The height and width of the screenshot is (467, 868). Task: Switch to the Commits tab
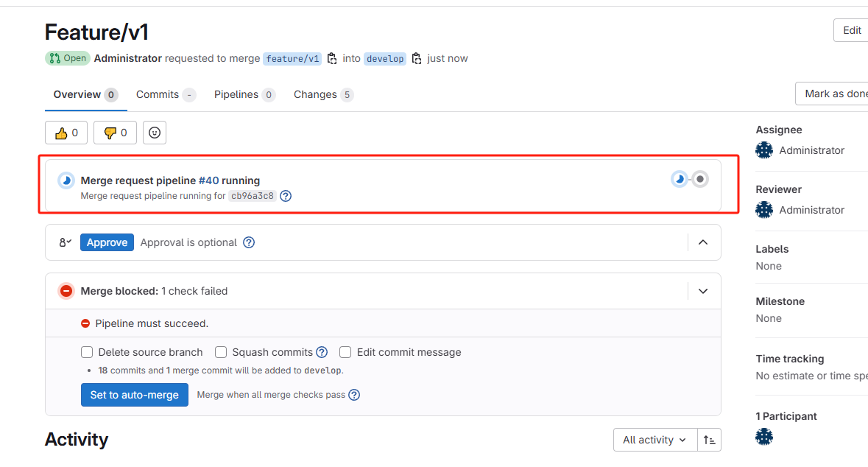166,95
